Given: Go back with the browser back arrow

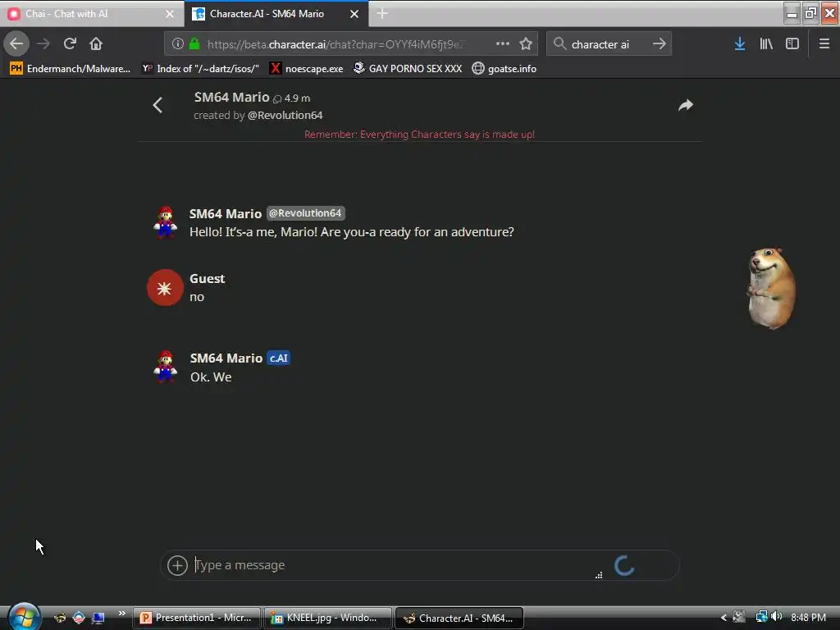Looking at the screenshot, I should (x=16, y=43).
